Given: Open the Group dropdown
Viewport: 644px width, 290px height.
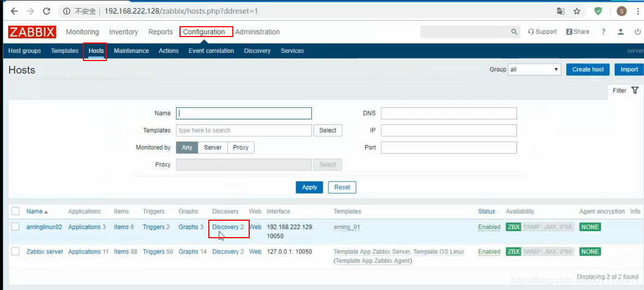Looking at the screenshot, I should click(534, 69).
